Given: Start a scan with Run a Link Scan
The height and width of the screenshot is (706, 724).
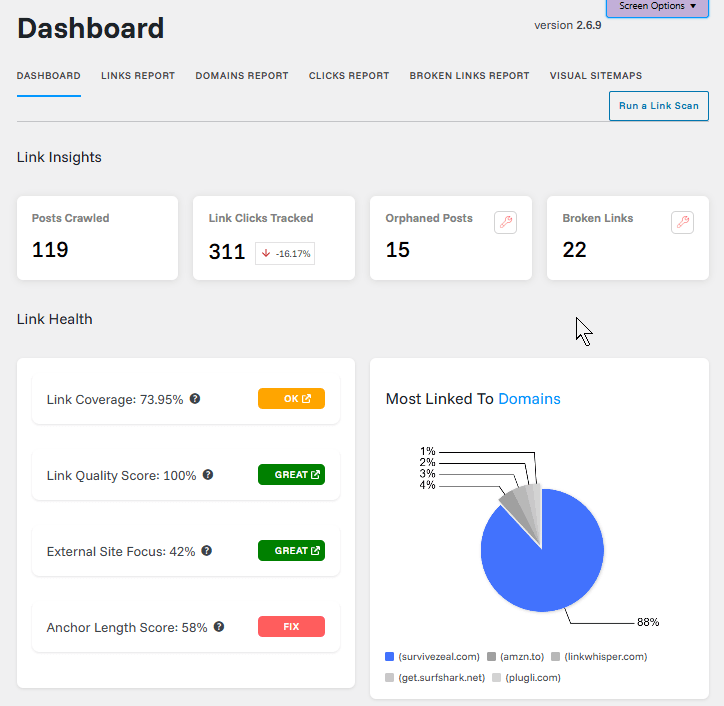Looking at the screenshot, I should [x=658, y=106].
